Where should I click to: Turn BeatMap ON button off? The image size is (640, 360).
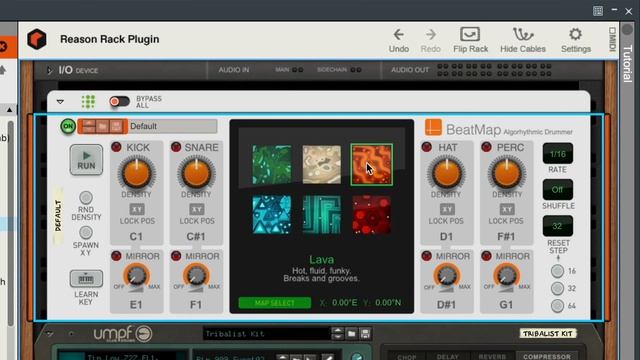click(68, 126)
